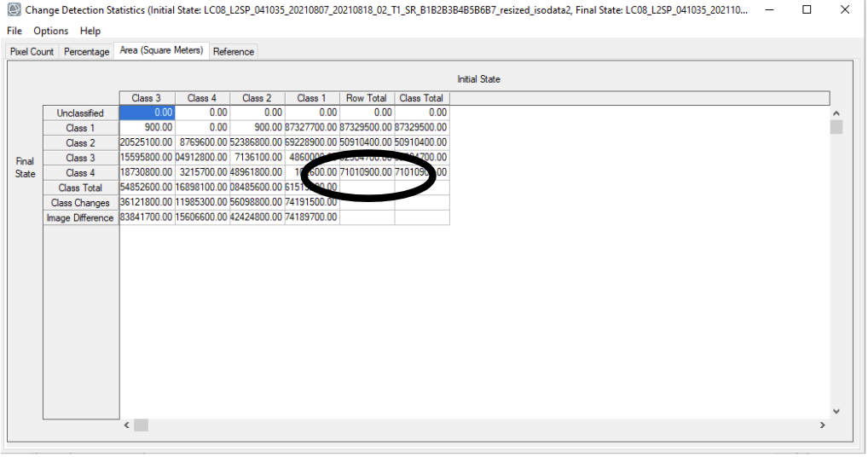Click the horizontal scrollbar right arrow
This screenshot has width=868, height=457.
click(822, 425)
